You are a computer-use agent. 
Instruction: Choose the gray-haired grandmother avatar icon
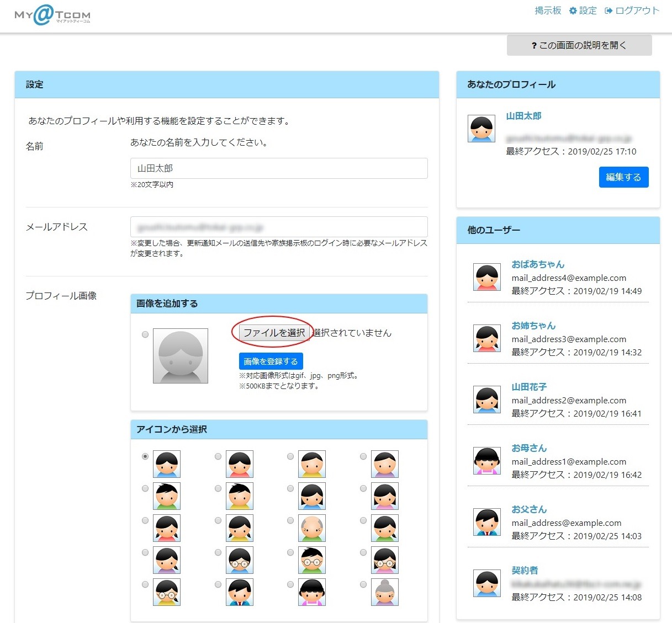point(385,592)
